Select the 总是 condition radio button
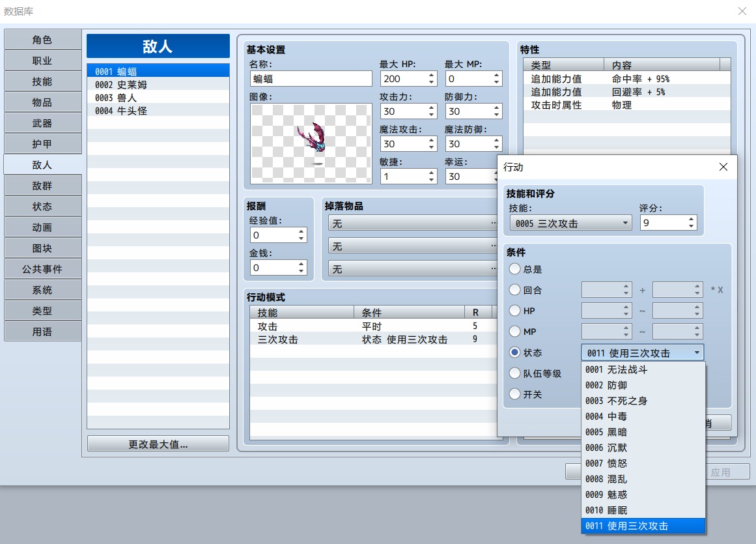The image size is (756, 544). (x=515, y=269)
